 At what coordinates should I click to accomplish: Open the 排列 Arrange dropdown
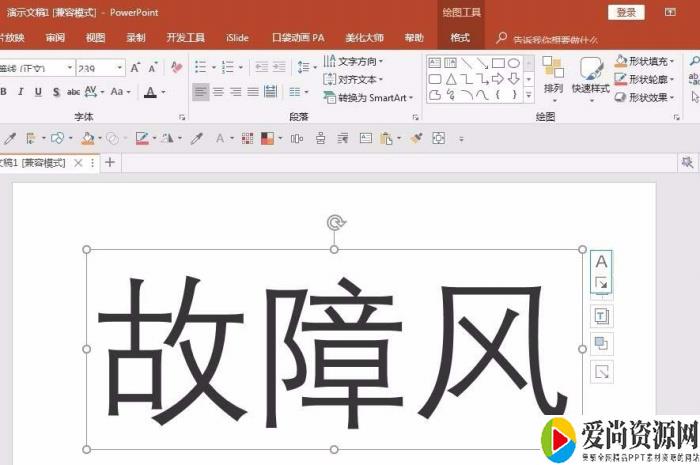553,79
